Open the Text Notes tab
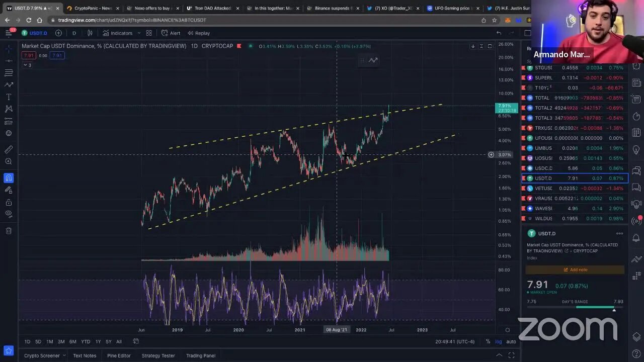This screenshot has height=362, width=644. pyautogui.click(x=85, y=355)
